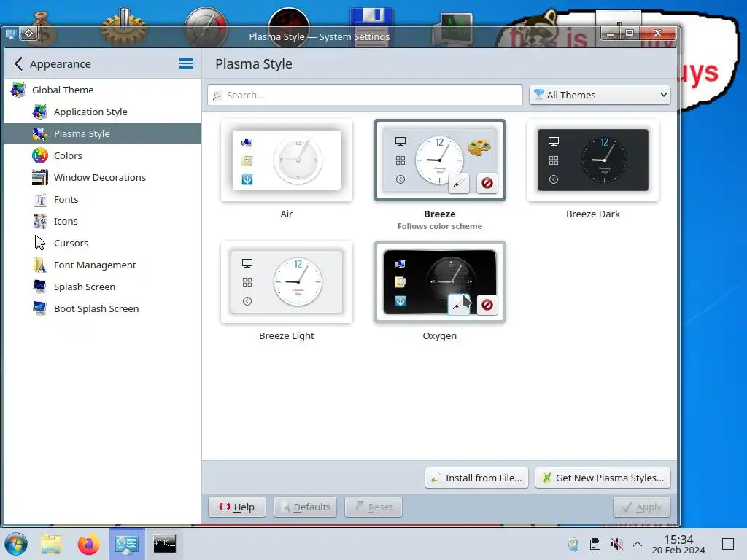The height and width of the screenshot is (560, 747).
Task: Click the Fonts icon in sidebar
Action: (x=40, y=199)
